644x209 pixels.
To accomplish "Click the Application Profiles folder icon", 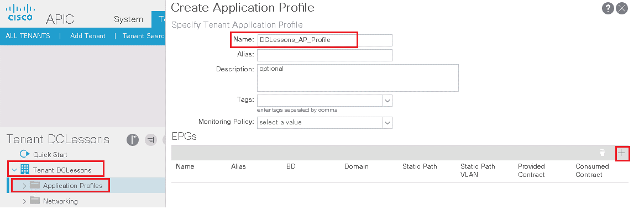I will pos(35,185).
